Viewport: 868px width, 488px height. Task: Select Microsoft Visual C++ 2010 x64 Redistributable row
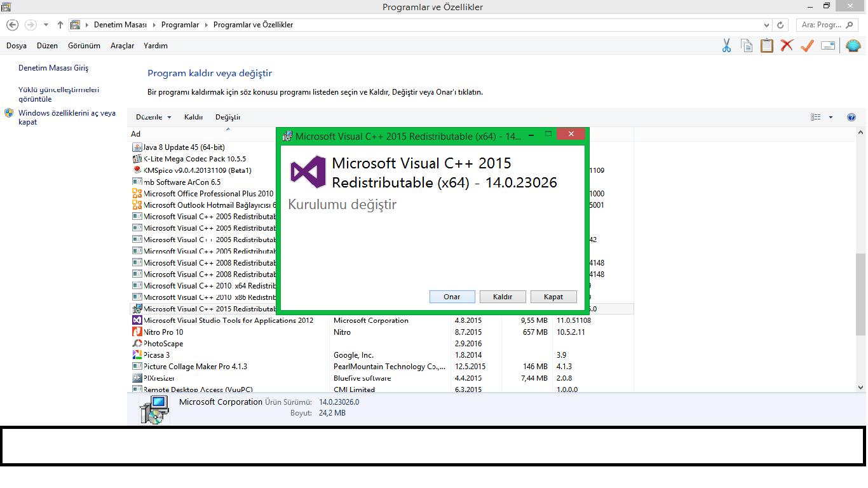[x=204, y=286]
